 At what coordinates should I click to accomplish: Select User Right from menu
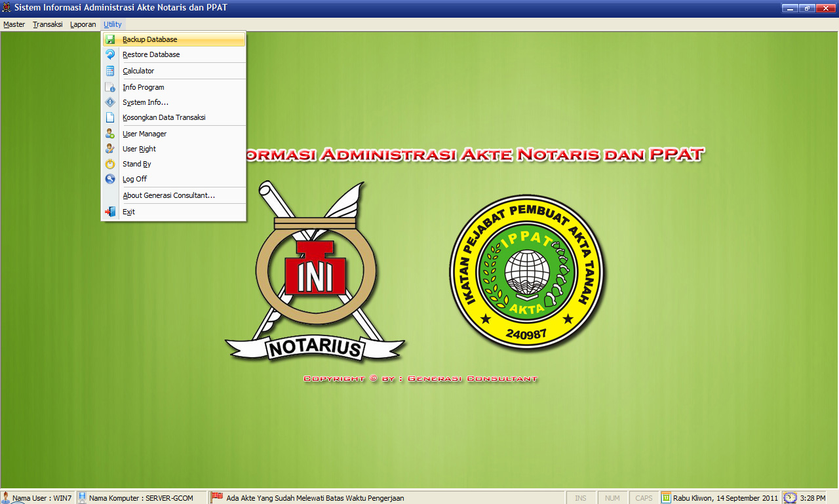(x=139, y=149)
